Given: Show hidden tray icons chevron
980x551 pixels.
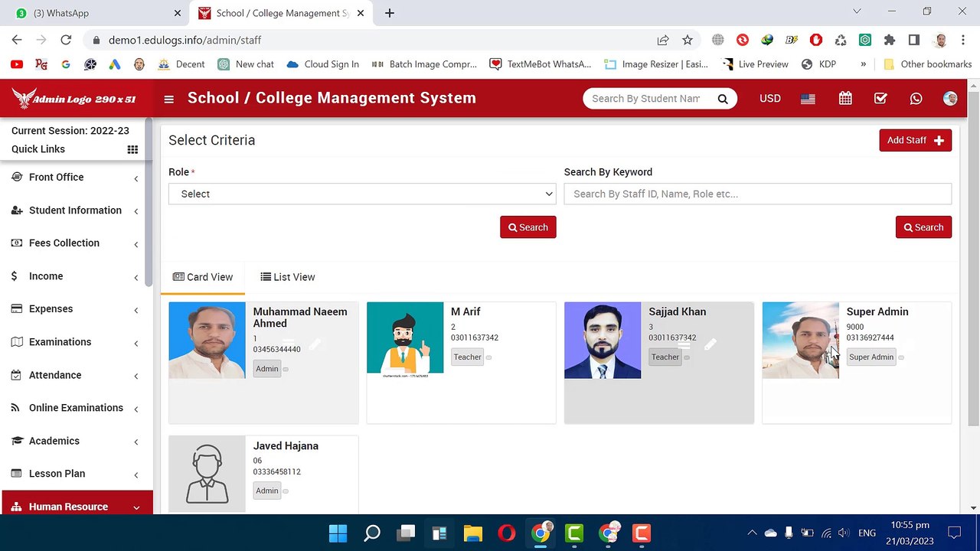Looking at the screenshot, I should click(752, 533).
